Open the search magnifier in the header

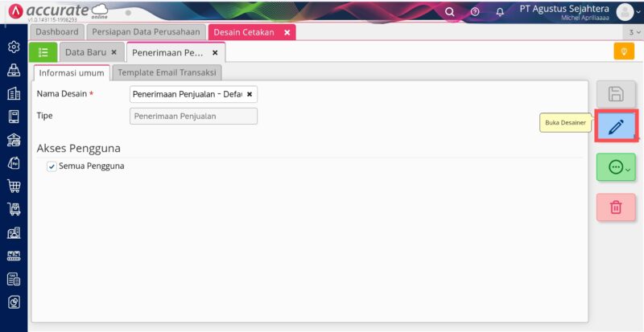[x=450, y=12]
